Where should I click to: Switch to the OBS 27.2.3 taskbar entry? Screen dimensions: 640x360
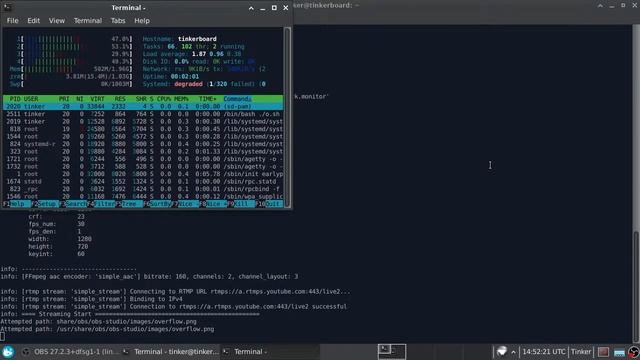click(x=70, y=351)
